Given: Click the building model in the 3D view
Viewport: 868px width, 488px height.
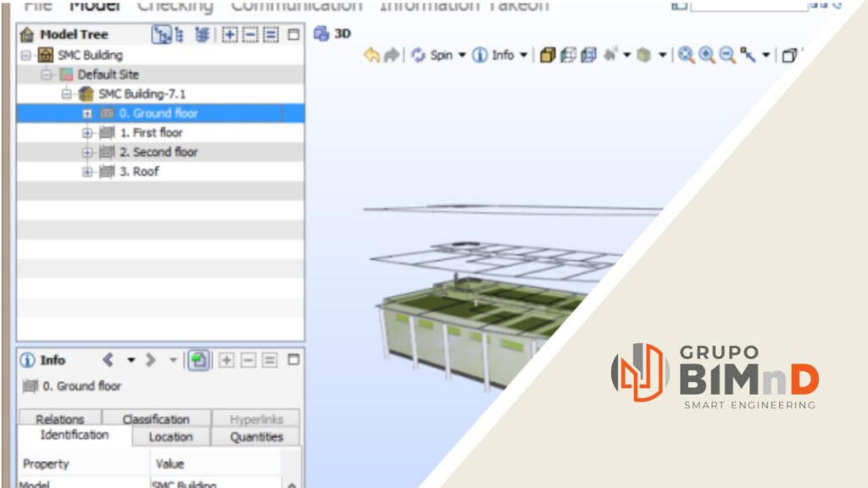Looking at the screenshot, I should point(475,322).
